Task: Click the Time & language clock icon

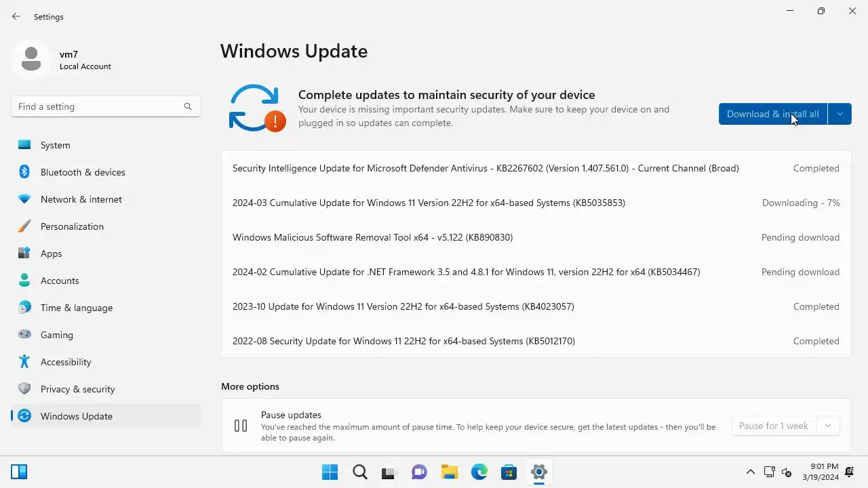Action: [24, 308]
